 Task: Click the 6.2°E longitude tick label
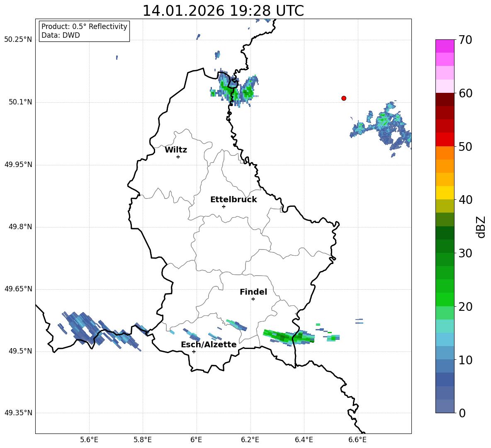[250, 440]
